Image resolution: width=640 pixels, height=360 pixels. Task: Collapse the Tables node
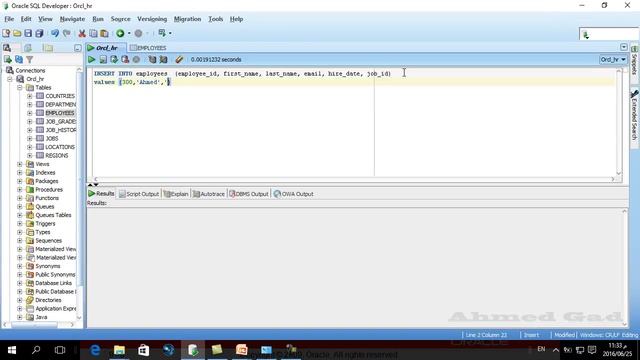coord(20,88)
